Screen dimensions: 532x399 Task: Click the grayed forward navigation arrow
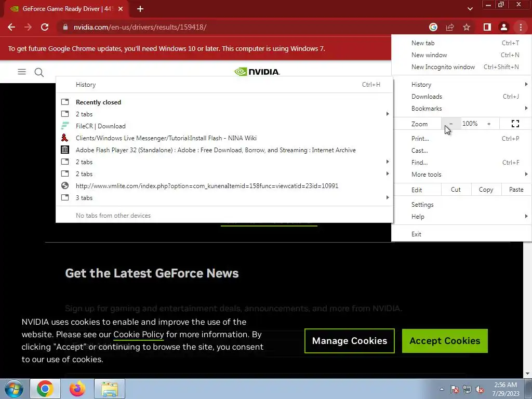(x=28, y=27)
